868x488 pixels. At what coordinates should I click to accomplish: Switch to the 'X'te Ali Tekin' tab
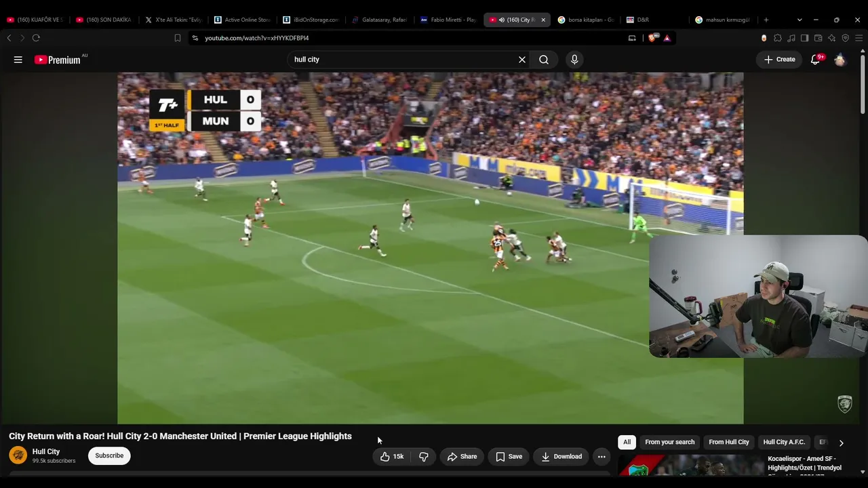pos(173,20)
